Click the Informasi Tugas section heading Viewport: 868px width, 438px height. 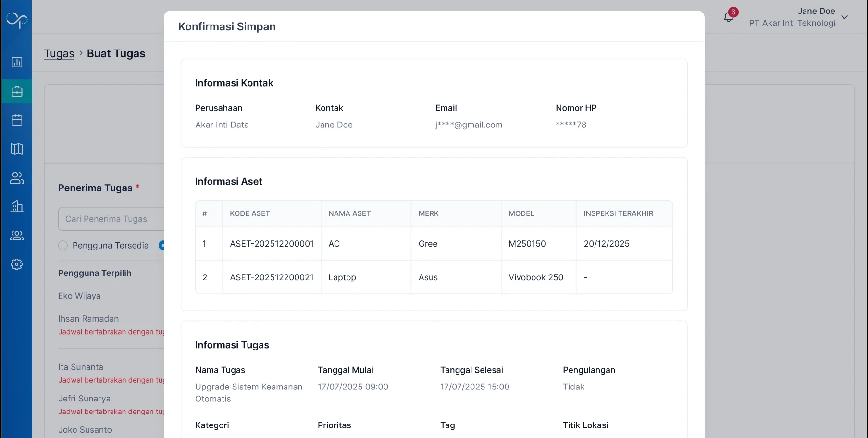pos(232,345)
